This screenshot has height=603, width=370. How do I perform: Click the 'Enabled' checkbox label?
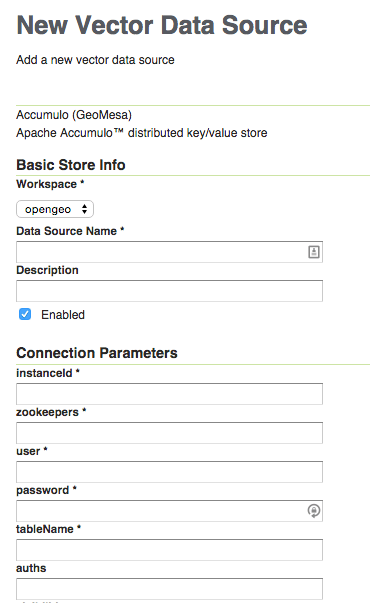click(x=63, y=315)
